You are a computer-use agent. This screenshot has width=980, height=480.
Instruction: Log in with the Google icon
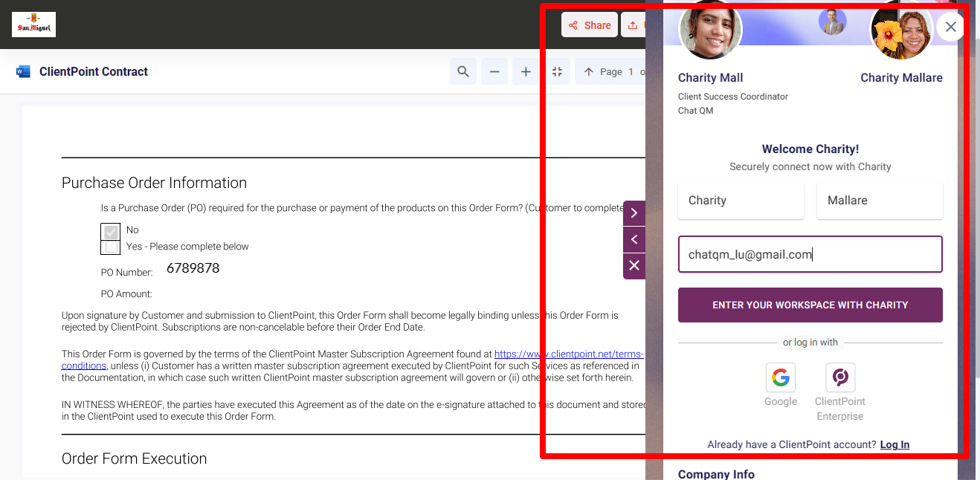pyautogui.click(x=781, y=377)
